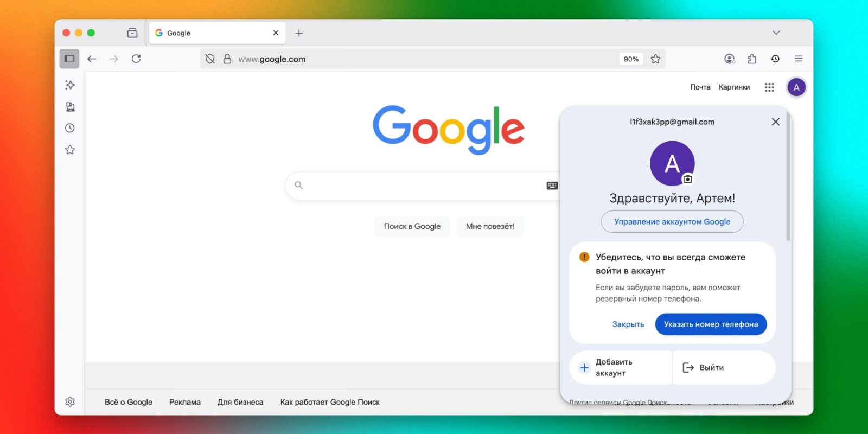
Task: Click Выйти to sign out
Action: pos(724,367)
